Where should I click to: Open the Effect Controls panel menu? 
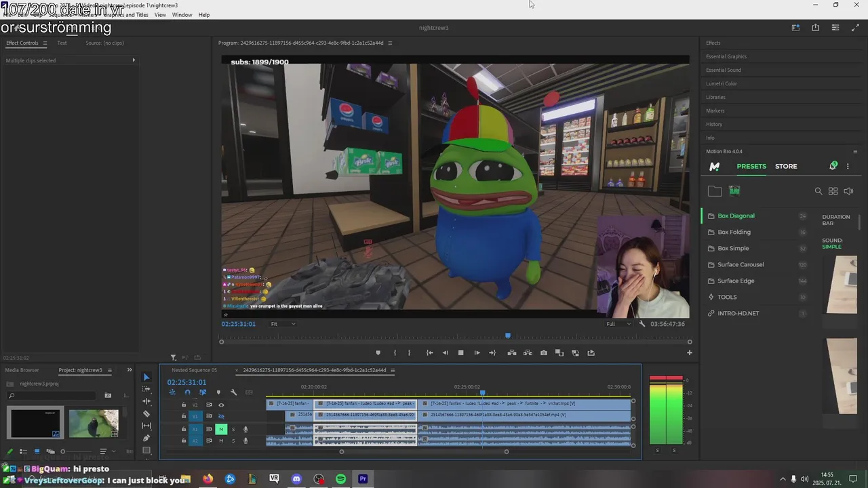45,43
